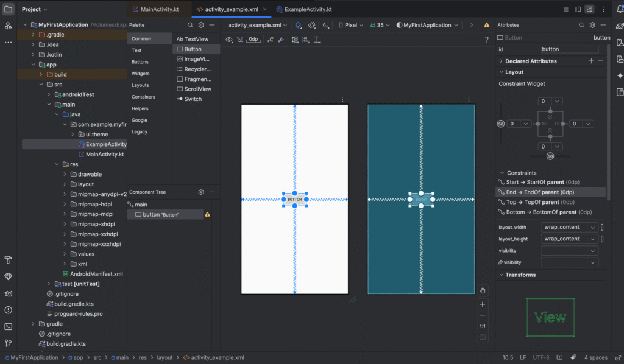This screenshot has height=364, width=624.
Task: Switch editor to Design view mode icon
Action: [589, 9]
